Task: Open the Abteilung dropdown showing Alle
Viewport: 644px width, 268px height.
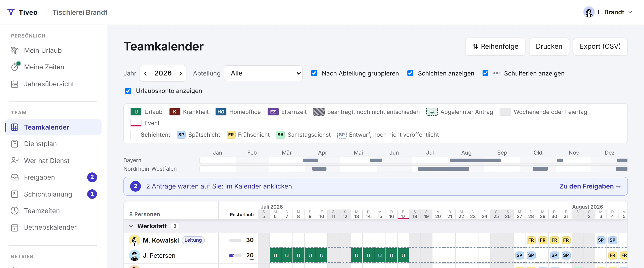Action: 263,73
